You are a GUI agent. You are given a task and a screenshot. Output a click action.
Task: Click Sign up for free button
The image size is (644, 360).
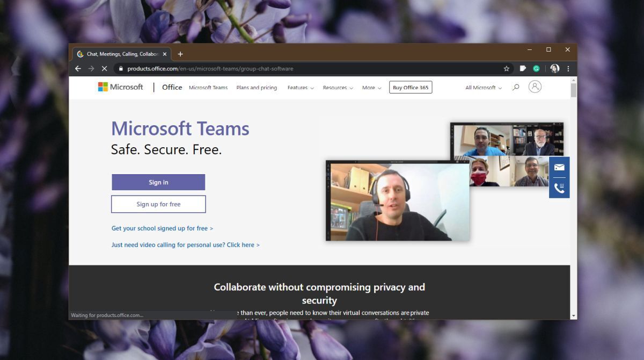pyautogui.click(x=158, y=204)
